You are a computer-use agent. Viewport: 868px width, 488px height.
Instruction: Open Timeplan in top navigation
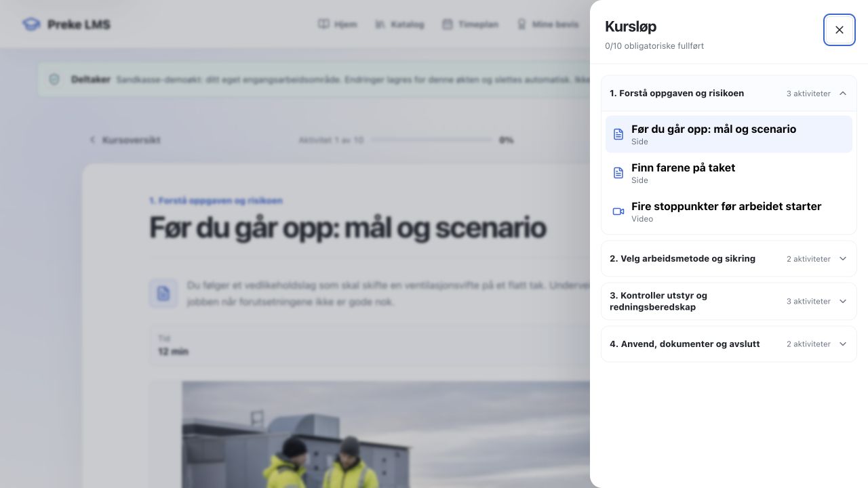coord(470,24)
